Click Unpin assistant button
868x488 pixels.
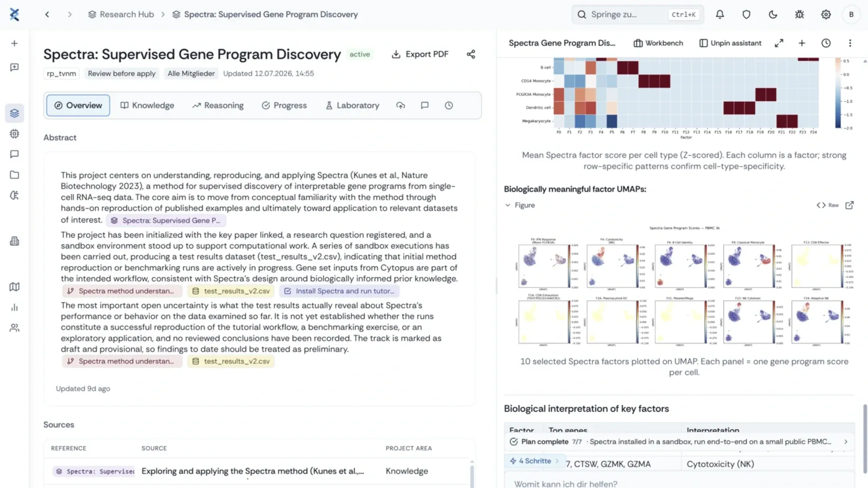click(x=731, y=43)
